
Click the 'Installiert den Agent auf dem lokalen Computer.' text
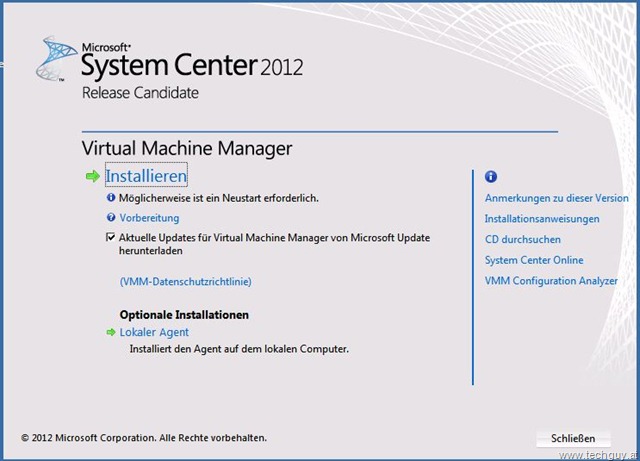(x=239, y=349)
